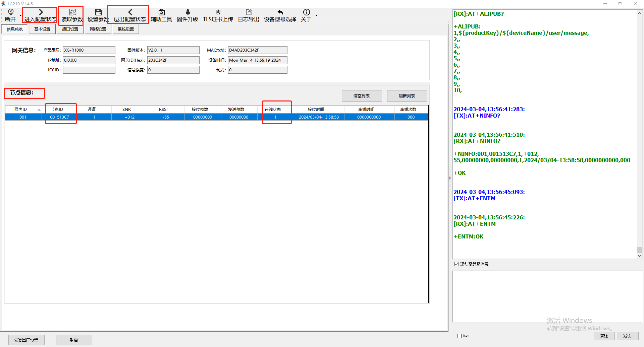Click SNR cell +012
The width and height of the screenshot is (644, 347).
(x=129, y=117)
